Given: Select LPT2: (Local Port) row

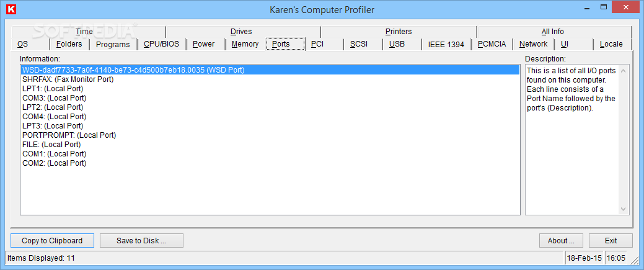Looking at the screenshot, I should click(x=270, y=107).
